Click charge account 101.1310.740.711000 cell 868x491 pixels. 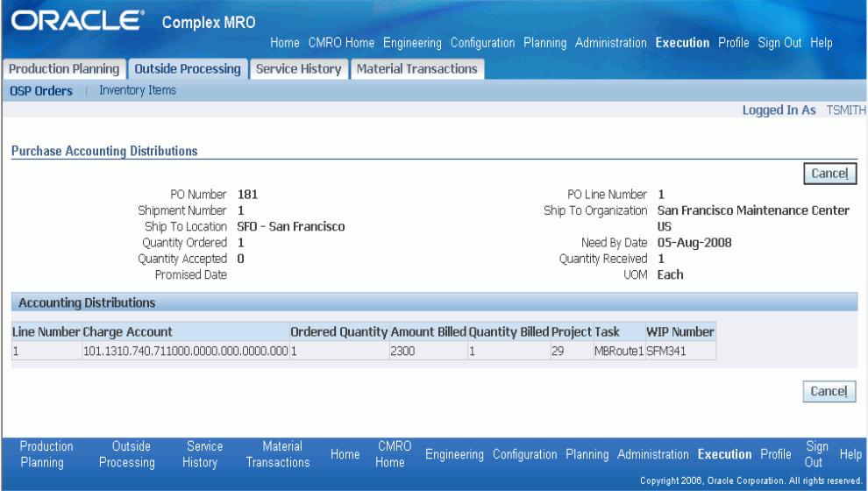[186, 351]
